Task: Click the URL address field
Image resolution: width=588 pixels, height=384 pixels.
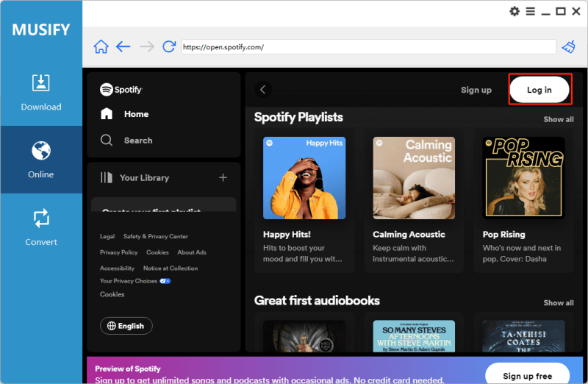Action: click(x=367, y=47)
